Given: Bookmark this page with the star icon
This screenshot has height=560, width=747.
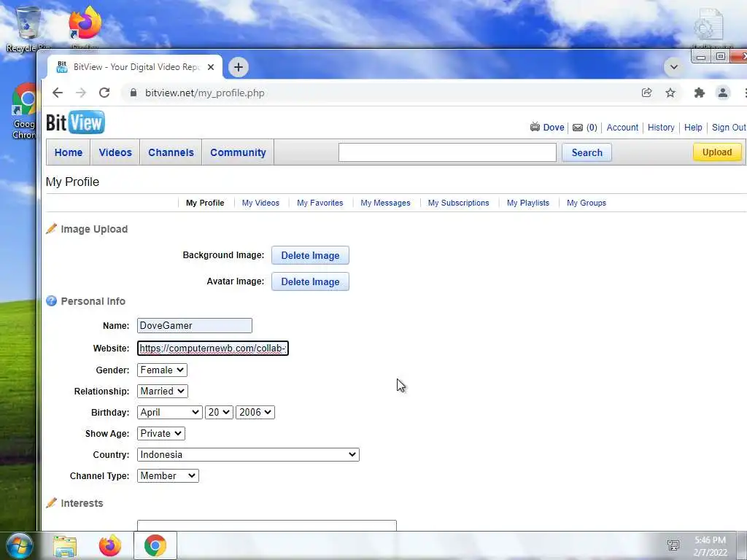Looking at the screenshot, I should [x=670, y=93].
